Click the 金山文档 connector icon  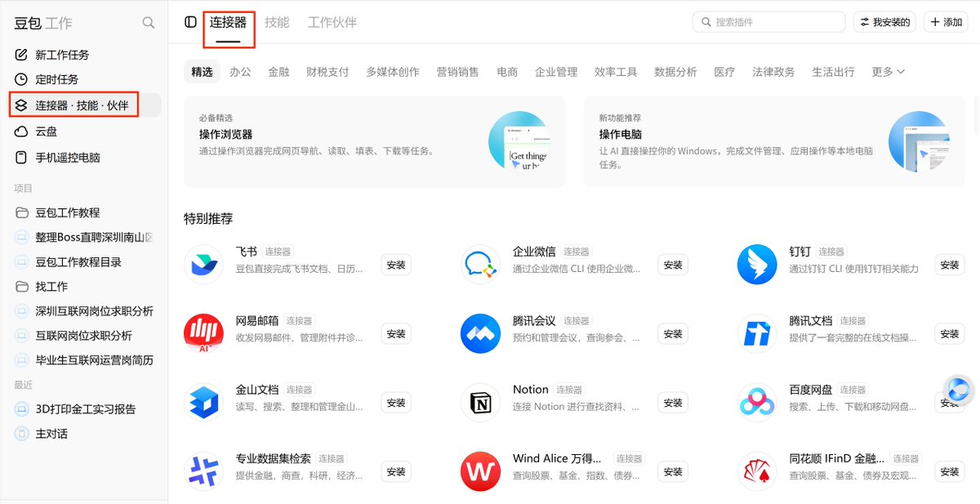204,402
